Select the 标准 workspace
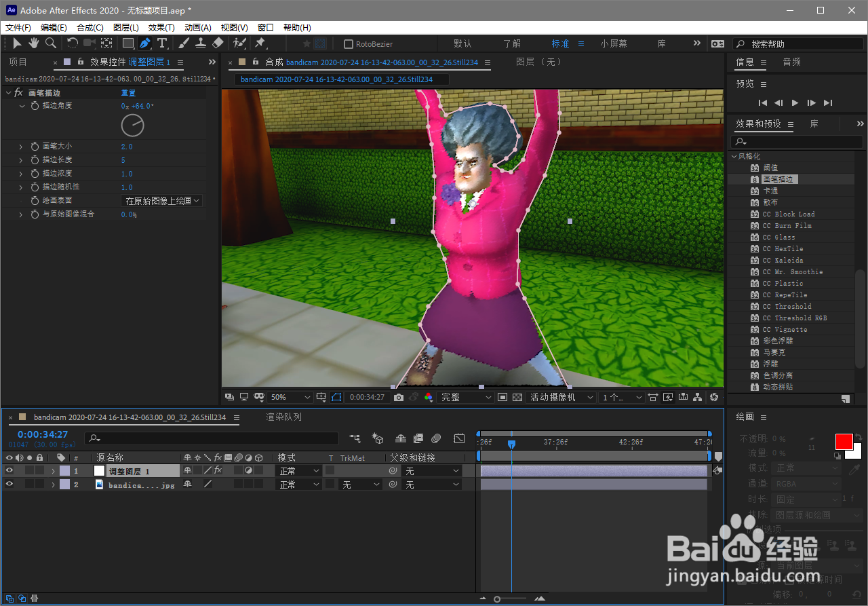 (x=560, y=43)
